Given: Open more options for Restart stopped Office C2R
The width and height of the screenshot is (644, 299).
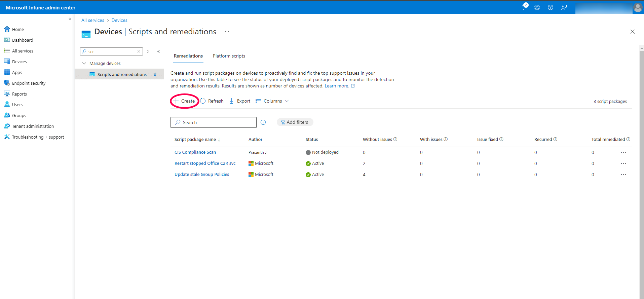Looking at the screenshot, I should click(623, 163).
